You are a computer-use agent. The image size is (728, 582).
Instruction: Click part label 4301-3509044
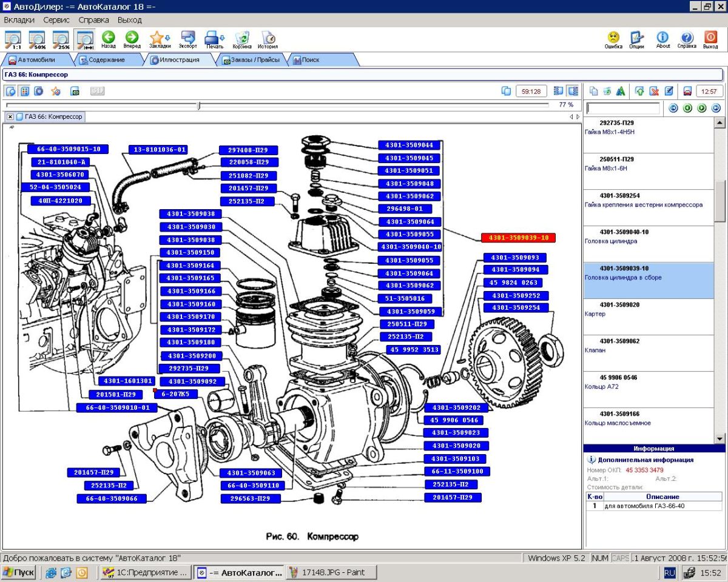[409, 145]
